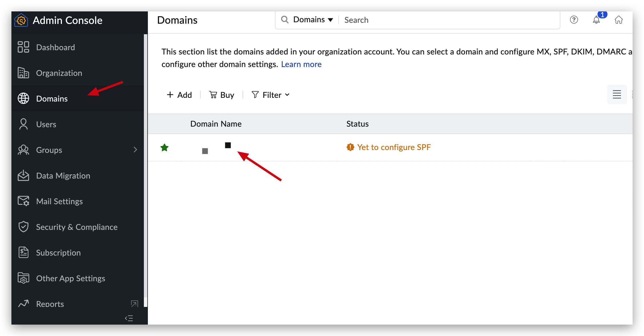Open notifications bell icon
Image resolution: width=644 pixels, height=336 pixels.
click(x=596, y=20)
